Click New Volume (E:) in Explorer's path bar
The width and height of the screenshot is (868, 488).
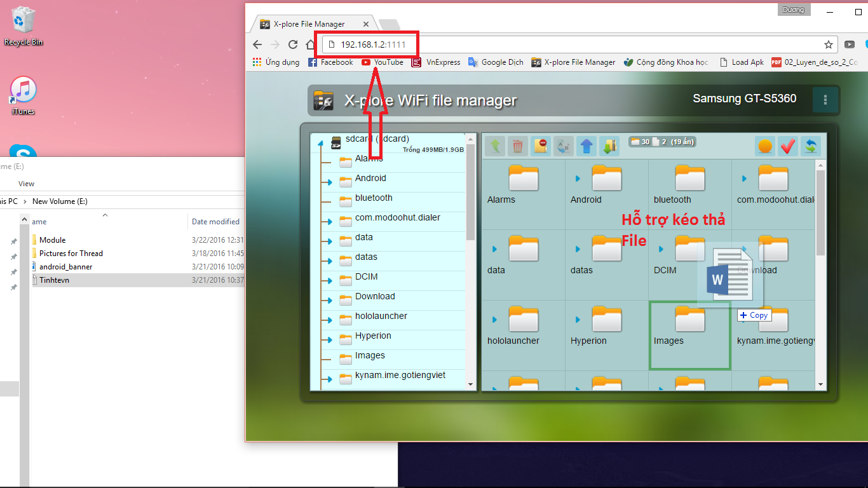[x=60, y=201]
